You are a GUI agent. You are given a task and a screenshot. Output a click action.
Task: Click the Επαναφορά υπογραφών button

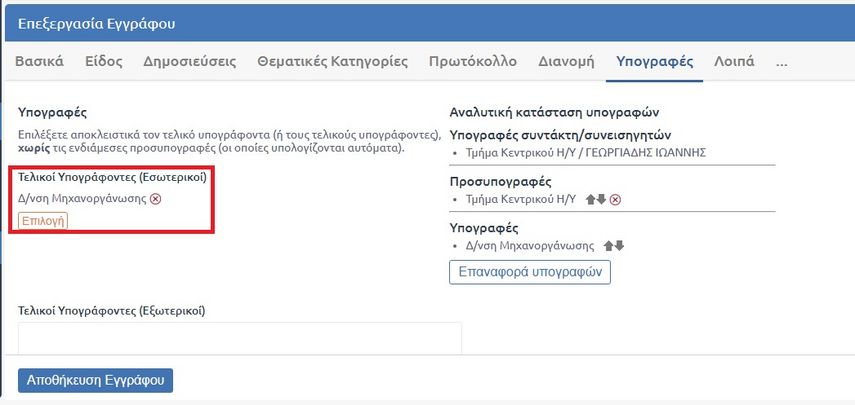click(x=529, y=271)
